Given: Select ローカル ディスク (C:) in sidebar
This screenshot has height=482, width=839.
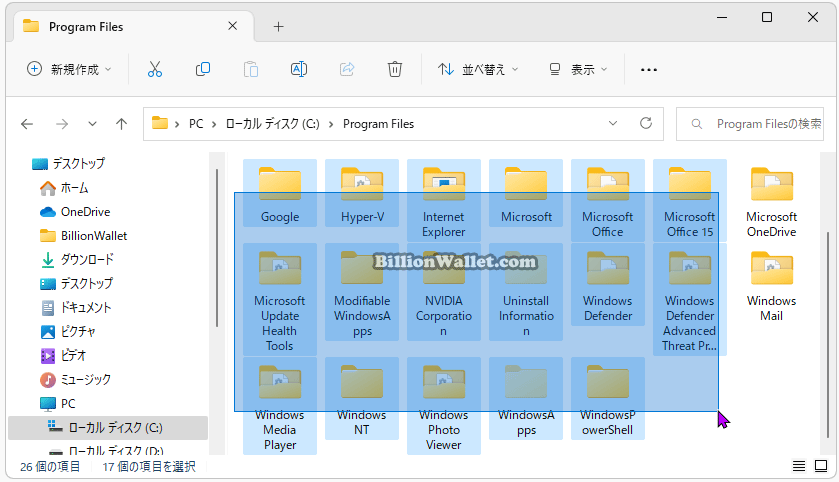Looking at the screenshot, I should tap(108, 427).
